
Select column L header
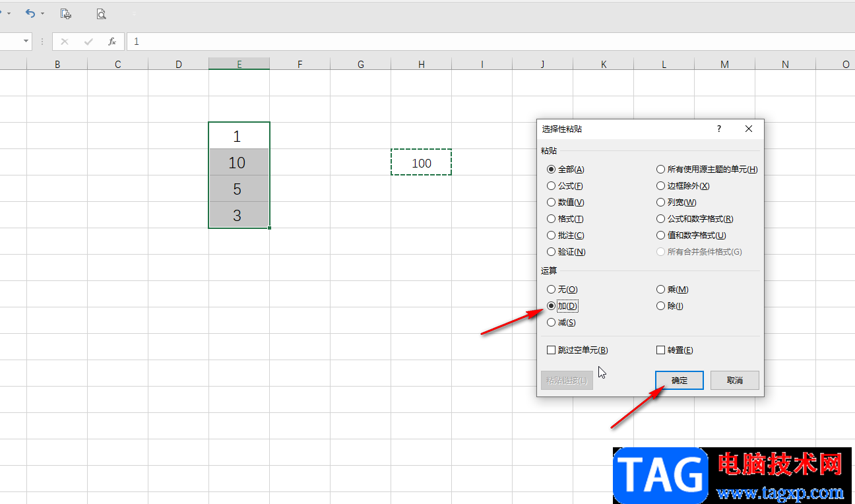pyautogui.click(x=664, y=64)
